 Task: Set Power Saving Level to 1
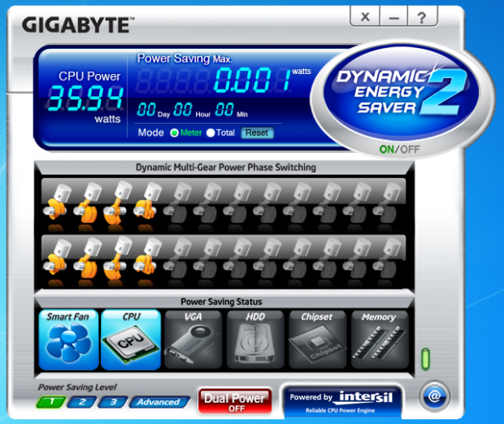point(51,402)
